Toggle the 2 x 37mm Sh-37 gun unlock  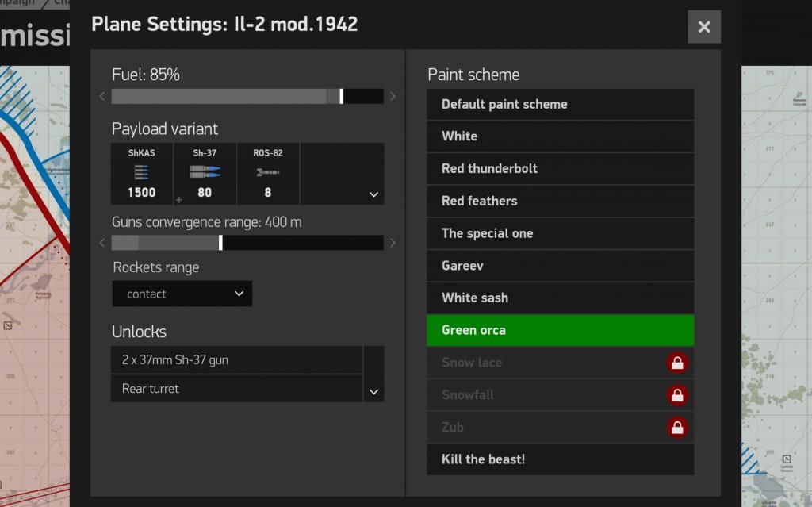(236, 360)
